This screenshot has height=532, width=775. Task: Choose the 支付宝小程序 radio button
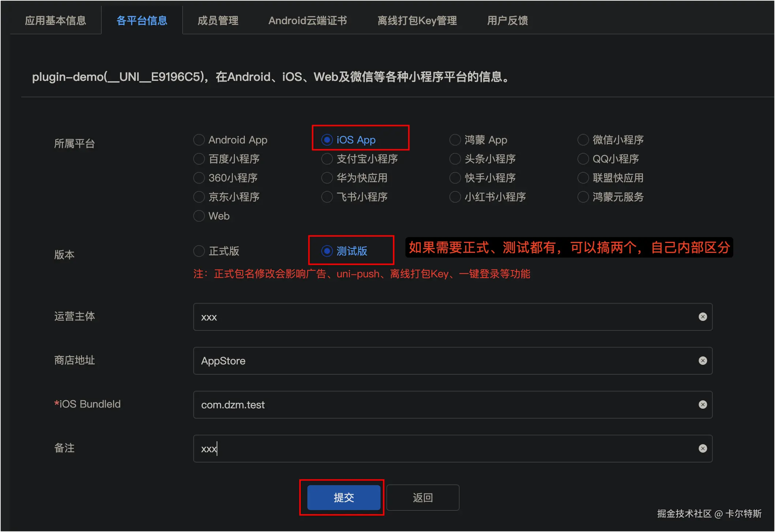pos(327,159)
